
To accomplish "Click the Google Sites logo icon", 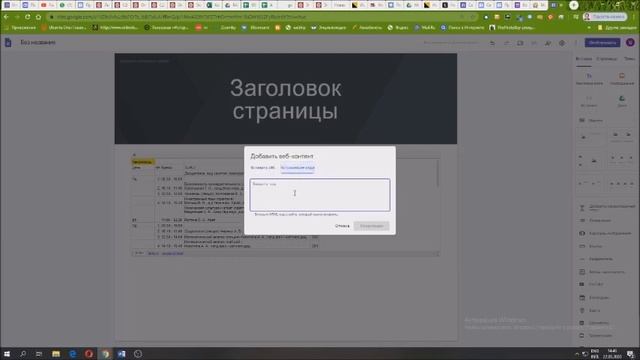I will click(8, 42).
